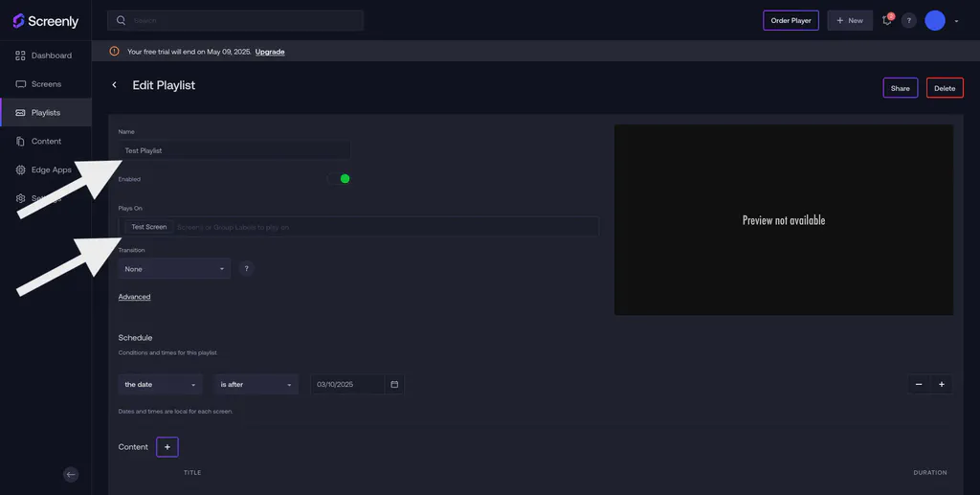Toggle the Enabled switch
980x495 pixels.
[339, 179]
